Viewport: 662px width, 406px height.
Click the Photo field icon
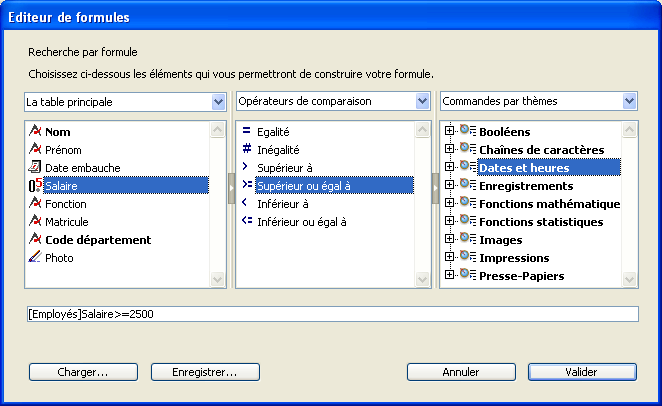click(x=35, y=258)
